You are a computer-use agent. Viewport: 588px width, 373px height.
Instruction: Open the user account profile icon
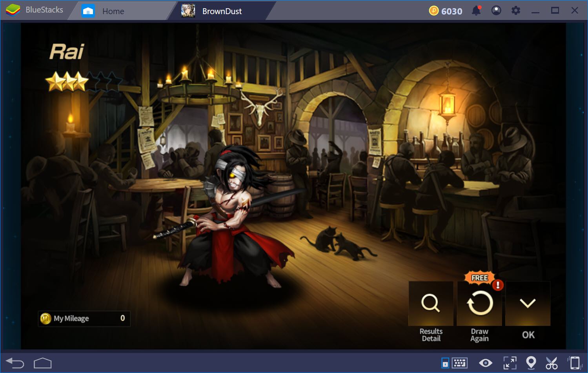(496, 11)
